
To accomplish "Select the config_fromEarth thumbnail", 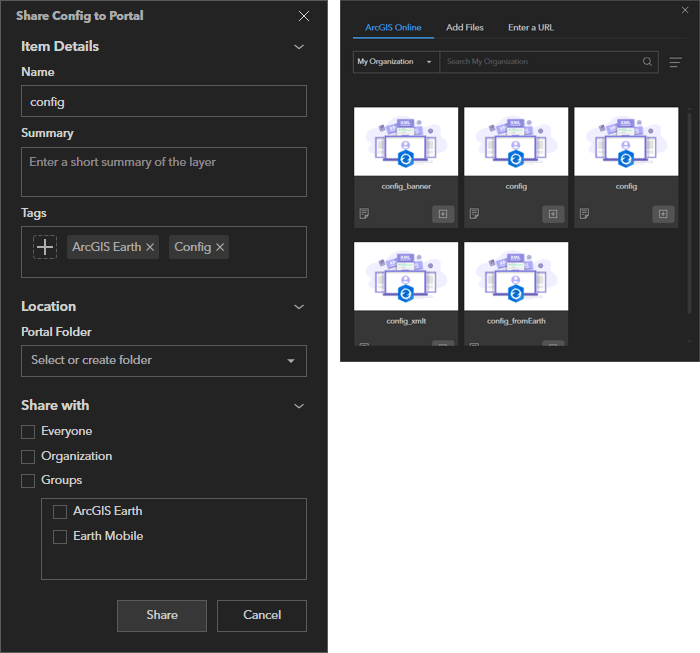I will tap(516, 276).
